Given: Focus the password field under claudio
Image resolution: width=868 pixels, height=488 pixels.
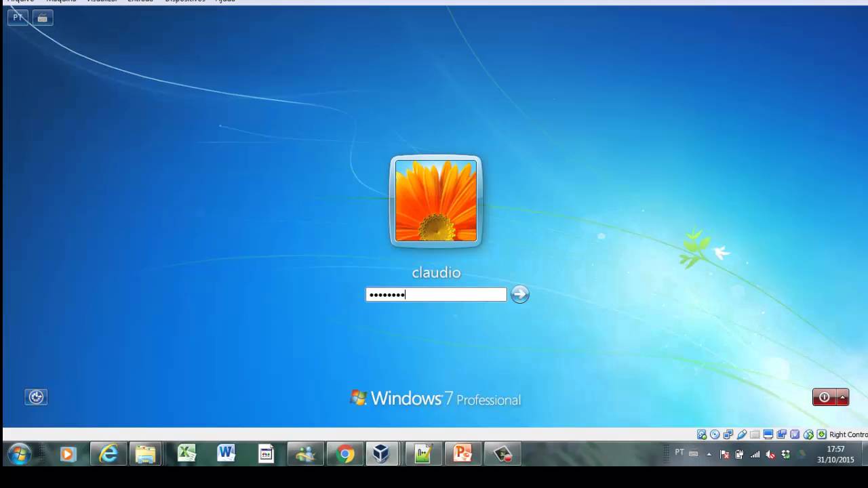Looking at the screenshot, I should pos(436,294).
